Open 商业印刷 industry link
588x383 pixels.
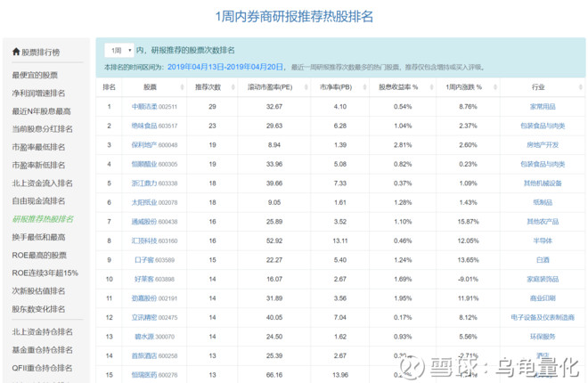coord(543,298)
